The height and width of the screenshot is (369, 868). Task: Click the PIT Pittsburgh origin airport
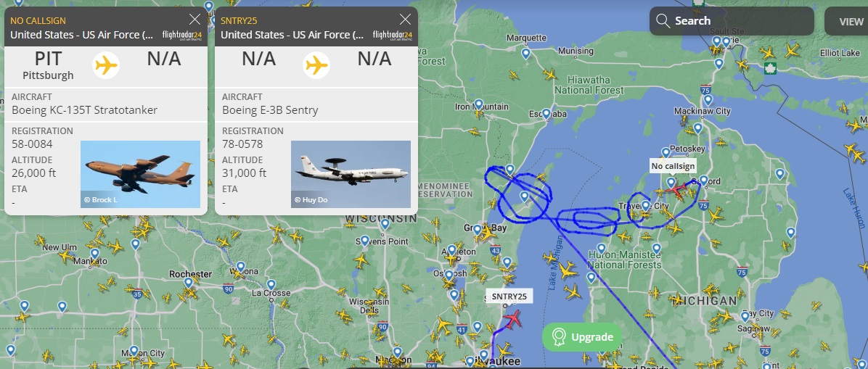point(48,65)
